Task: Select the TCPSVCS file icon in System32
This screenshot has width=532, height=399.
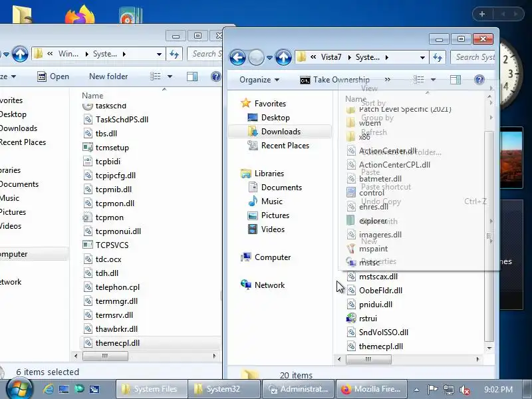Action: pos(88,245)
